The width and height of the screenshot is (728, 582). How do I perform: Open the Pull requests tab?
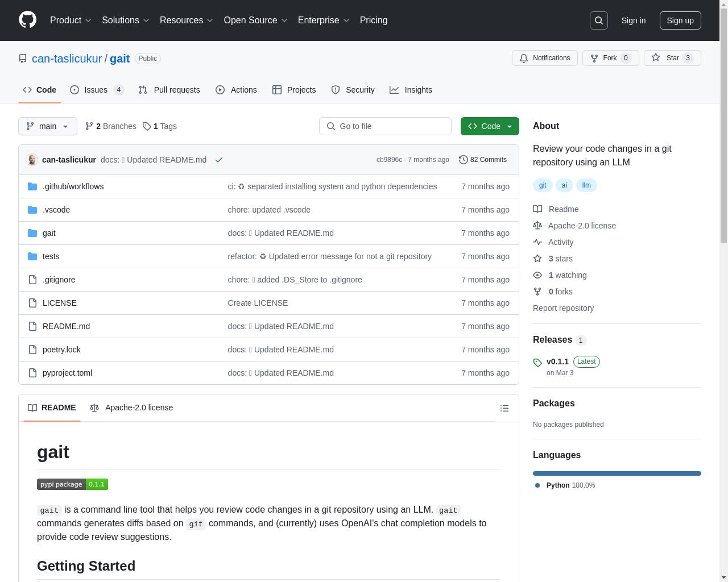[169, 90]
